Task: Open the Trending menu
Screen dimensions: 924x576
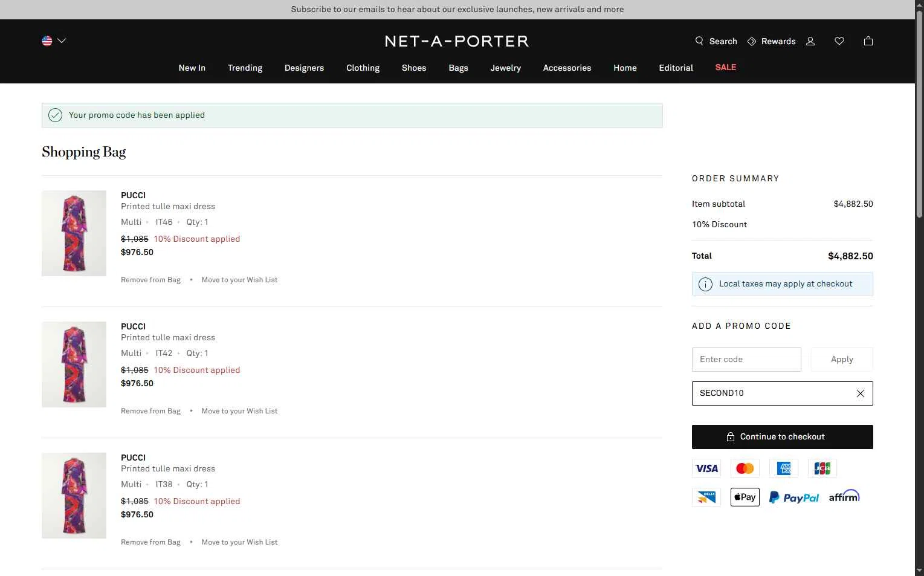Action: click(245, 68)
